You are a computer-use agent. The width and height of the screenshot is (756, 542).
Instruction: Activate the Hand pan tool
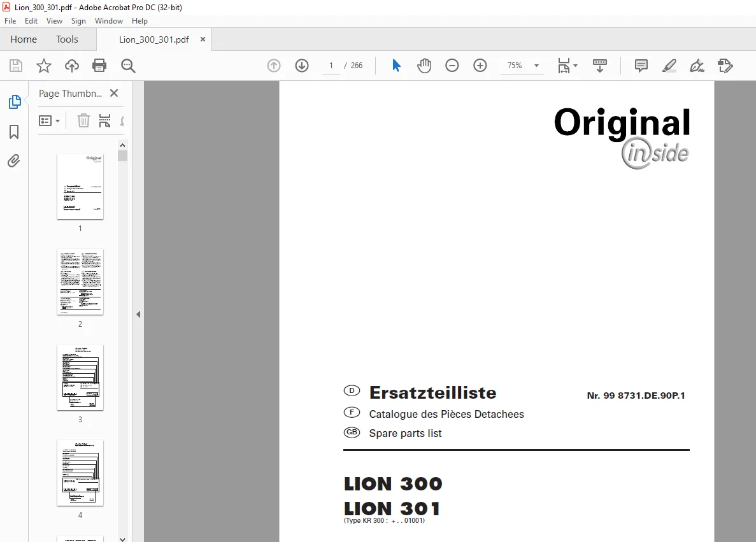pos(424,66)
